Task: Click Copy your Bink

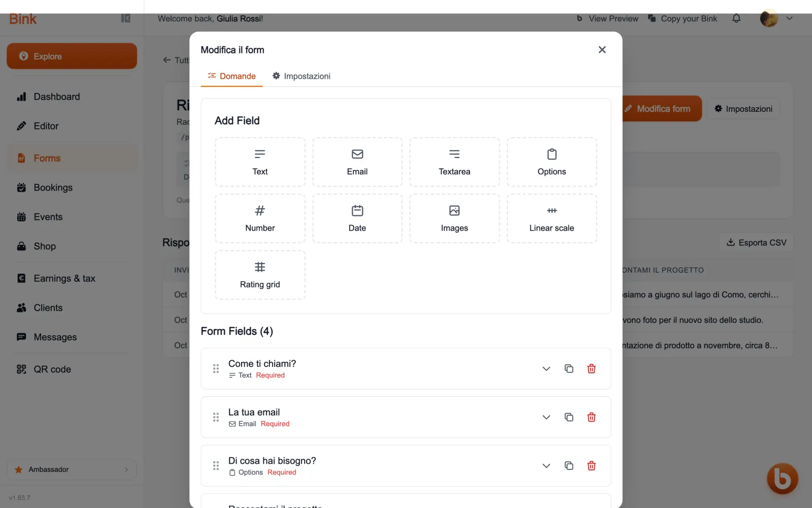Action: 683,18
